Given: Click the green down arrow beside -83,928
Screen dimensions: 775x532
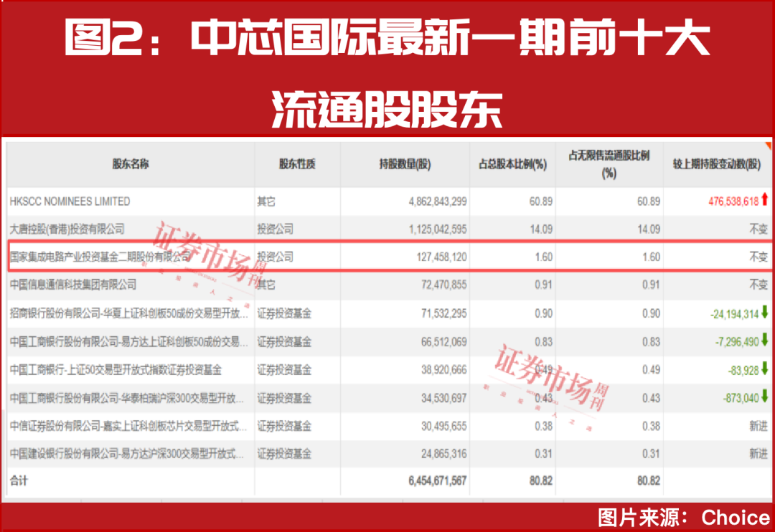Looking at the screenshot, I should pos(765,368).
